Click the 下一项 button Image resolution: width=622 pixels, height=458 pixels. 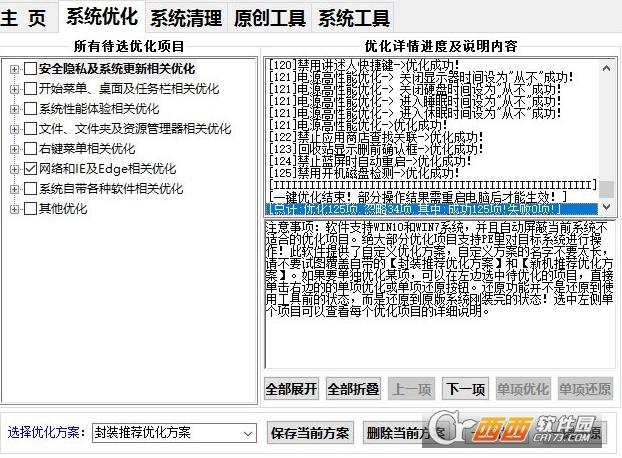[x=465, y=389]
